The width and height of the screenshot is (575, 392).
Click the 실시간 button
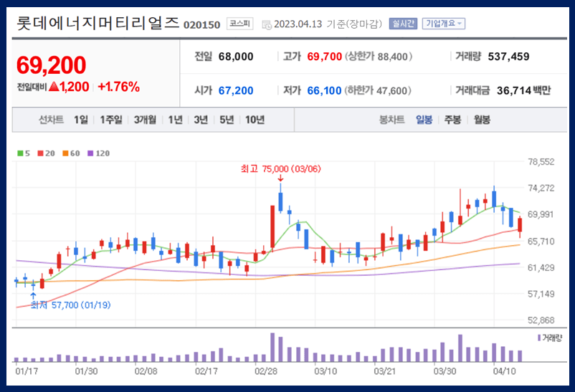coord(403,24)
